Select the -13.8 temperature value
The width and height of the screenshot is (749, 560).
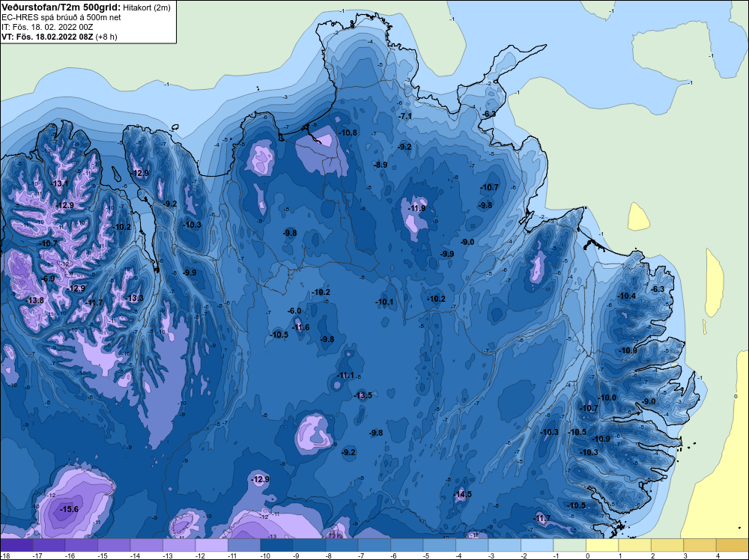pos(35,300)
